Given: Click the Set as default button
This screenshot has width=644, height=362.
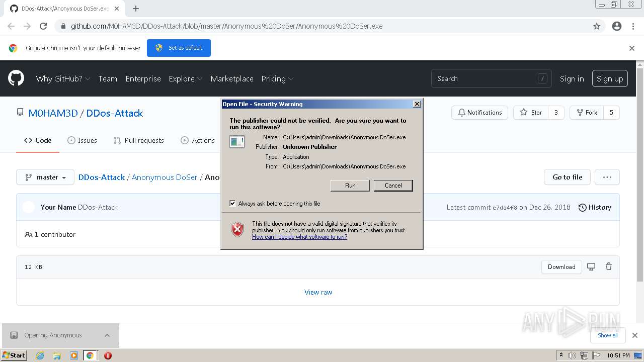Looking at the screenshot, I should pos(179,48).
